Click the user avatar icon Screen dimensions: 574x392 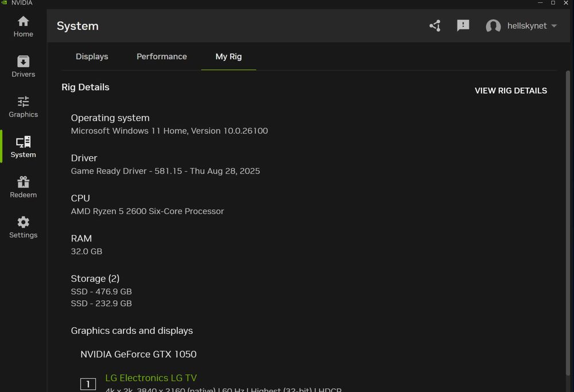click(x=493, y=26)
